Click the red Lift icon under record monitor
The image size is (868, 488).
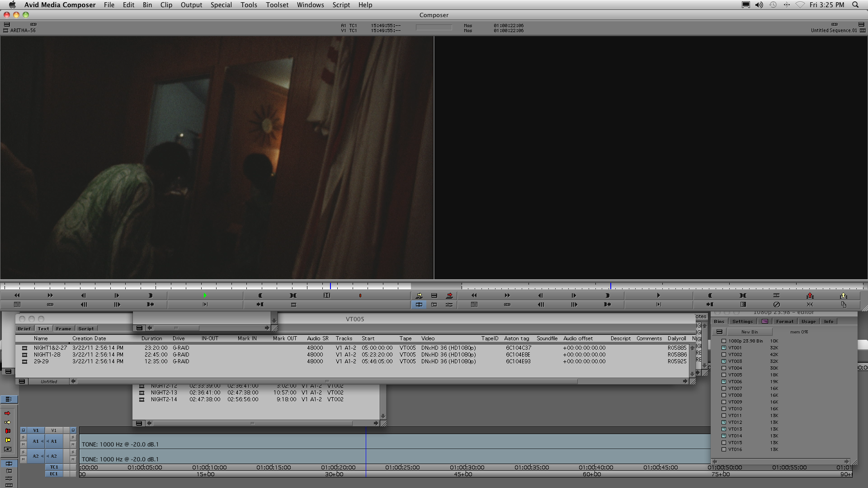click(x=810, y=296)
